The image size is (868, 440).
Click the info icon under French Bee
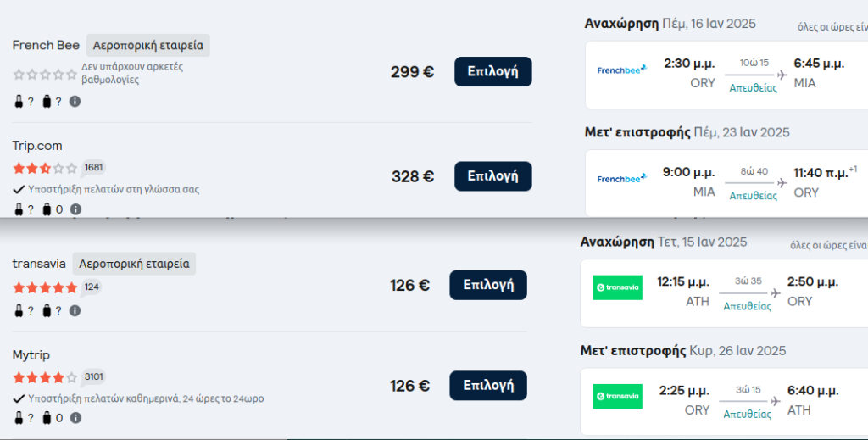click(75, 101)
